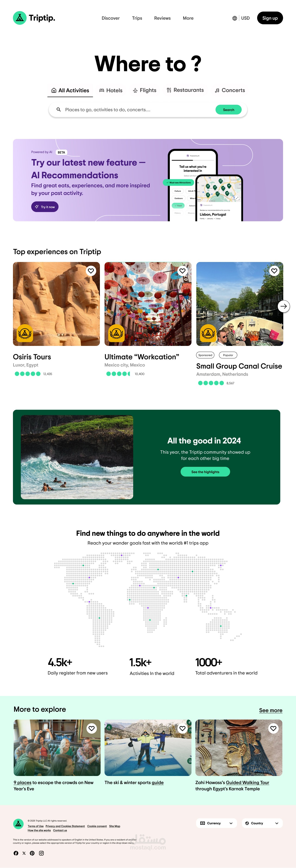Open the Ultimate Workcation photo thumbnail
The image size is (296, 868).
148,304
